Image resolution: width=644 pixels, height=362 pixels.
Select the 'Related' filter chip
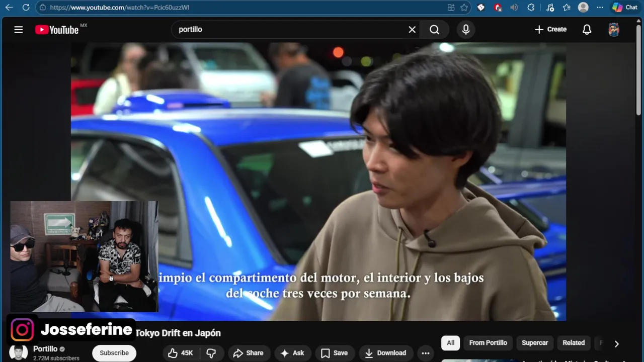574,343
